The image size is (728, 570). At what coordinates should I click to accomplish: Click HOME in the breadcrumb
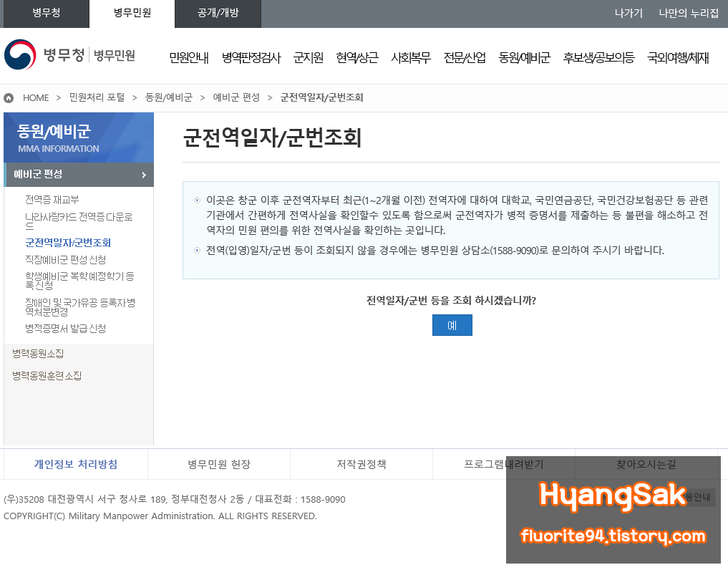coord(36,98)
